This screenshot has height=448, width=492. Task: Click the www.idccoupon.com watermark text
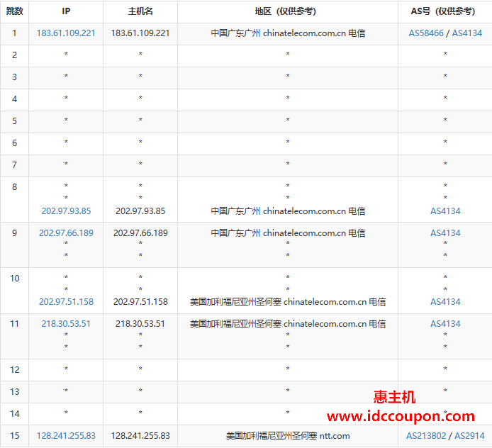[x=401, y=416]
